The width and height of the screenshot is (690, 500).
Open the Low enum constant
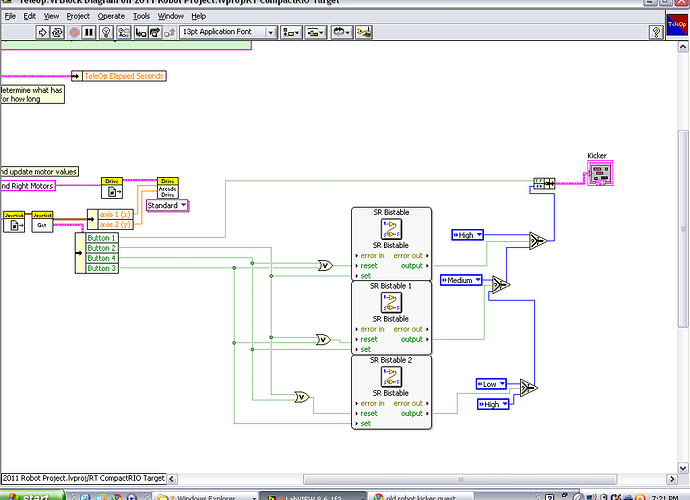coord(491,384)
